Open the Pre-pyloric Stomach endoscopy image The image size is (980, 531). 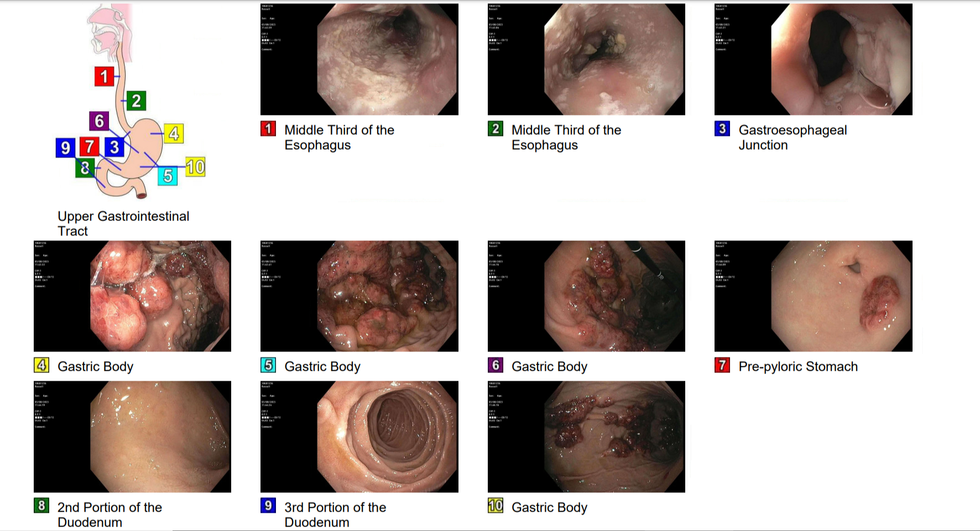pos(813,296)
